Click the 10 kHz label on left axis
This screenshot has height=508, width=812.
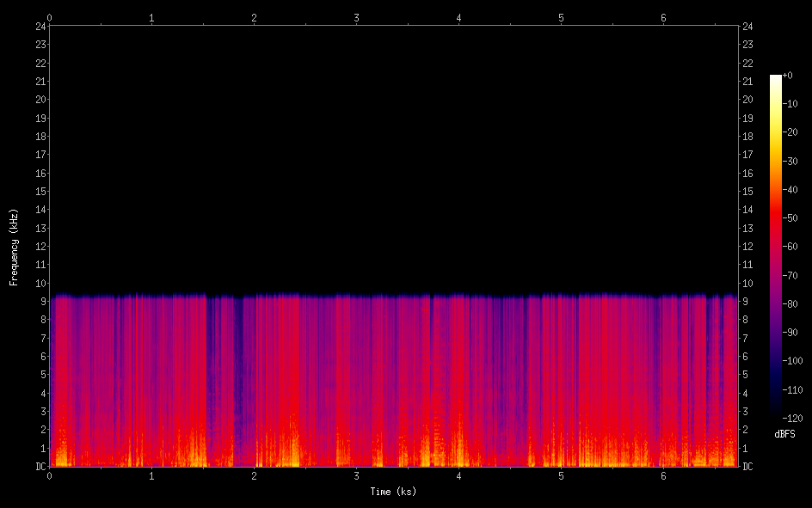[x=40, y=284]
